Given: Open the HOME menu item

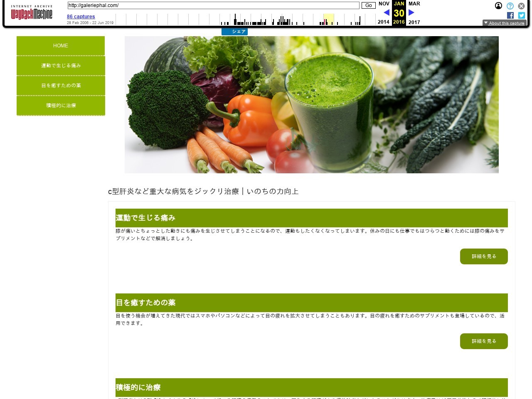Looking at the screenshot, I should coord(61,46).
